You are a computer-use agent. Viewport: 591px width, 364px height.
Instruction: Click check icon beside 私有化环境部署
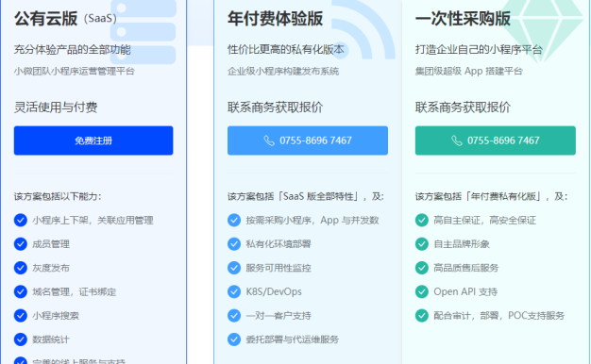coord(234,244)
